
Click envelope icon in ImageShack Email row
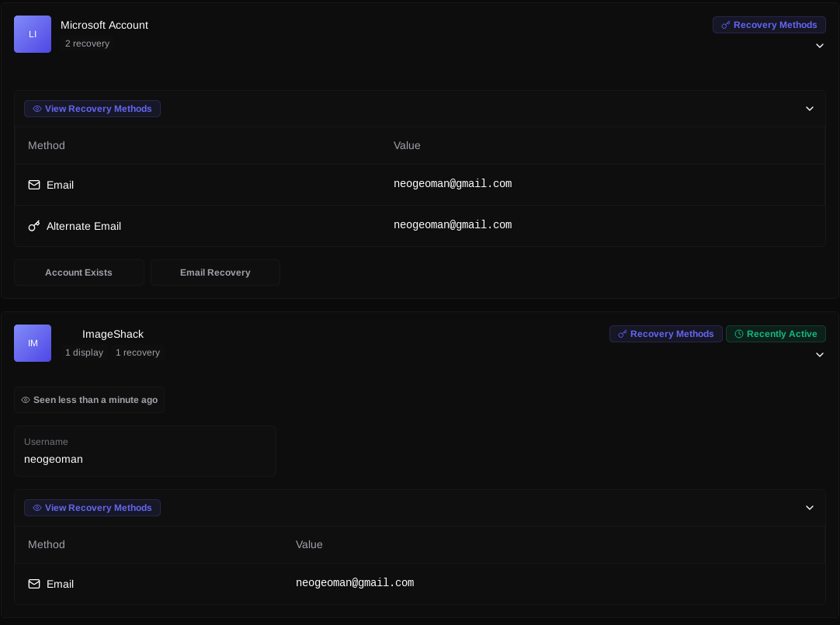coord(34,584)
